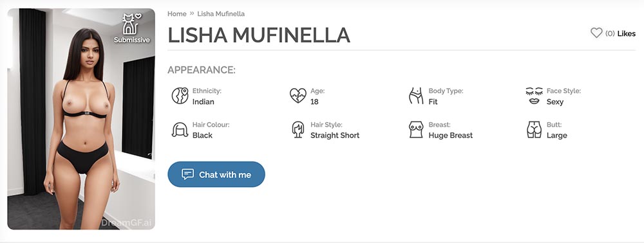Click the Lisha Mufinella breadcrumb item
Viewport: 644px width, 243px height.
221,14
